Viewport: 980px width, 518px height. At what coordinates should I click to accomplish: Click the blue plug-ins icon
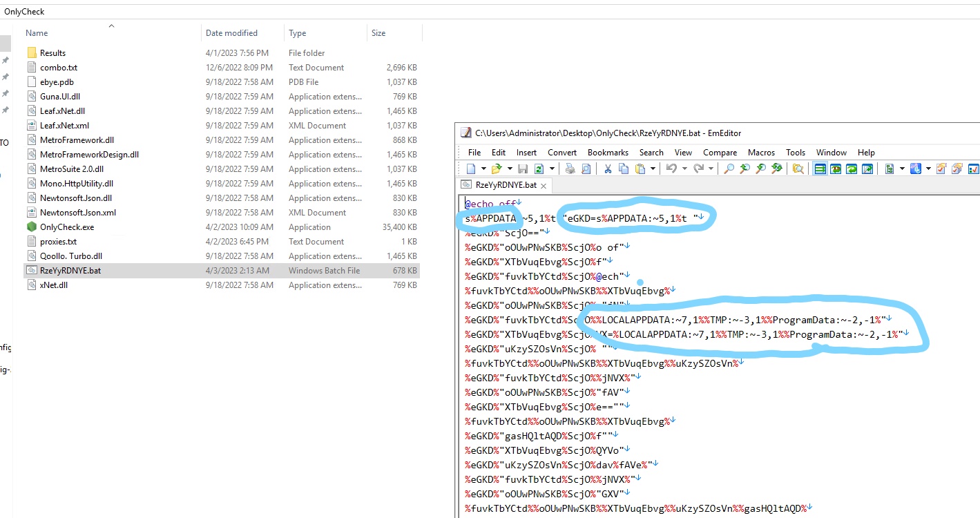[x=916, y=169]
